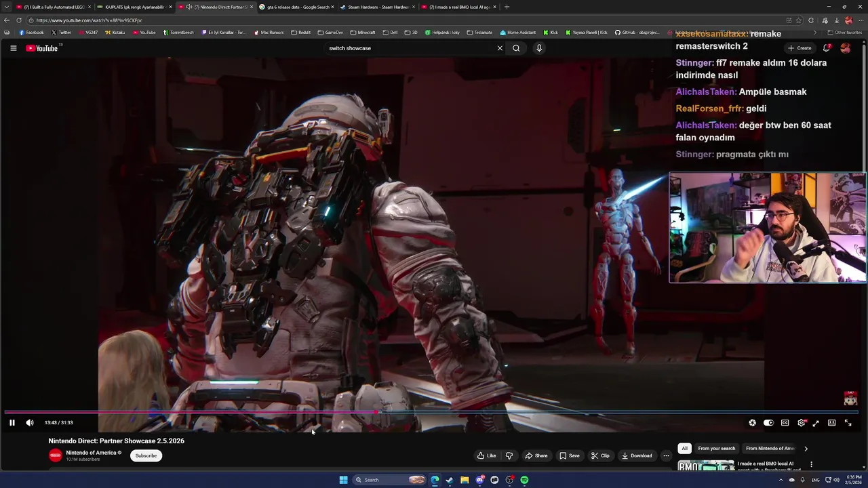Expand the Other favorites folder

[x=844, y=33]
